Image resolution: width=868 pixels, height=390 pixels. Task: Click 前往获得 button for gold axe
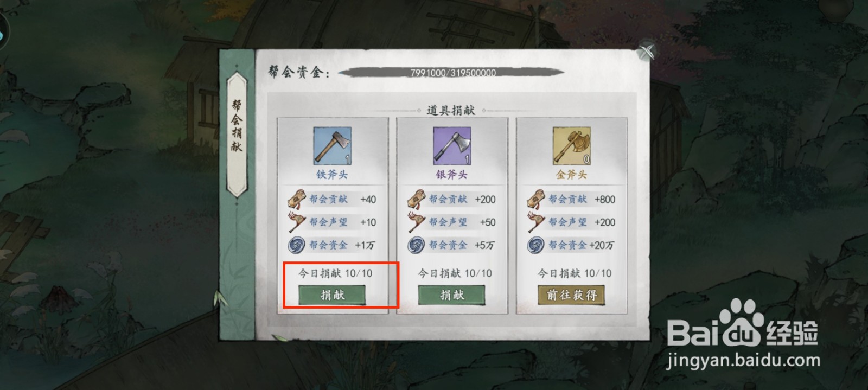[572, 295]
